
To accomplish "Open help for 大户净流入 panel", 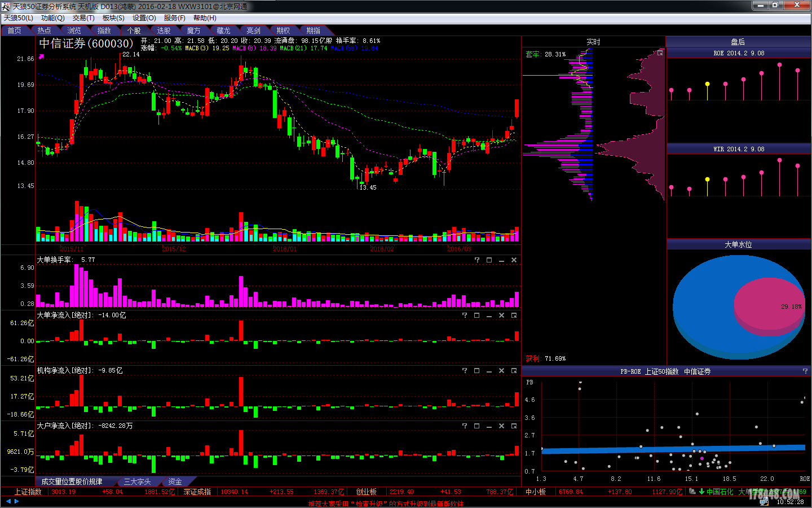I will click(x=465, y=426).
